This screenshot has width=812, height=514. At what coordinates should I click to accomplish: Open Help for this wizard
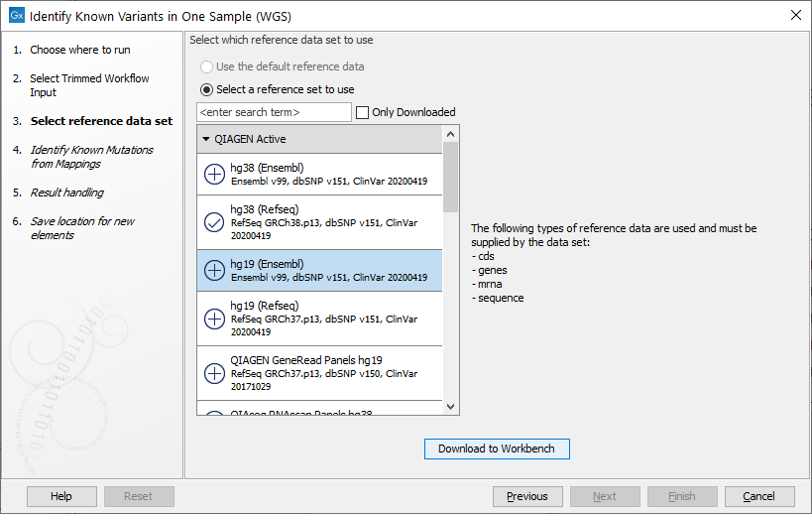(x=61, y=496)
